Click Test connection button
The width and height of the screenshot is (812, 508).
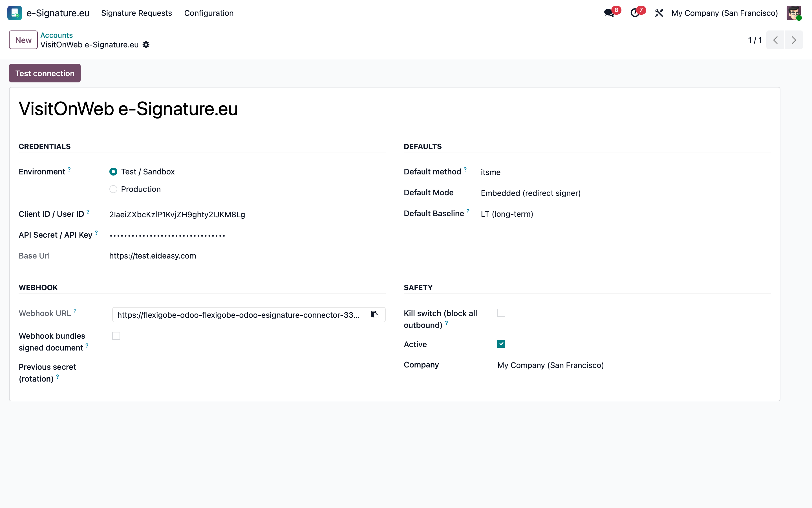tap(45, 73)
